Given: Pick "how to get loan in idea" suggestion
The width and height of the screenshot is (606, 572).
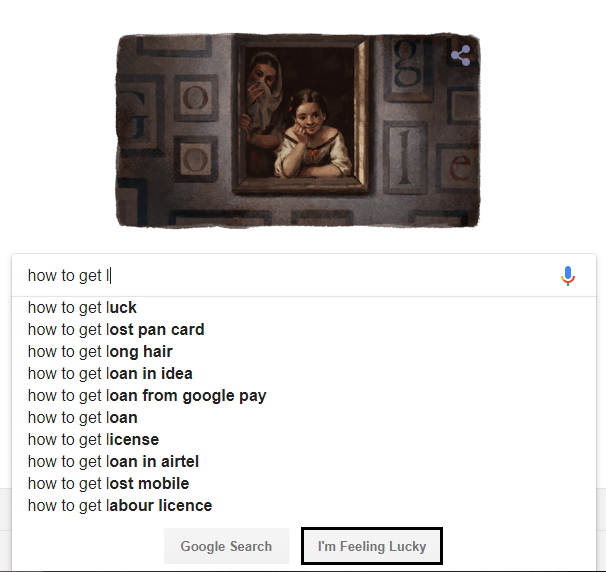Looking at the screenshot, I should pyautogui.click(x=110, y=373).
